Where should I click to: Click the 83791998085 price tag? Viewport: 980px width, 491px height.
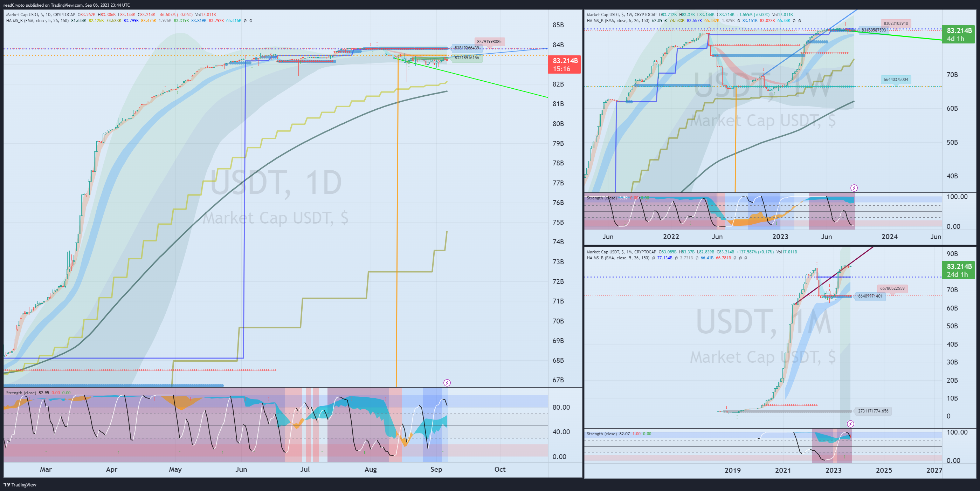(489, 41)
